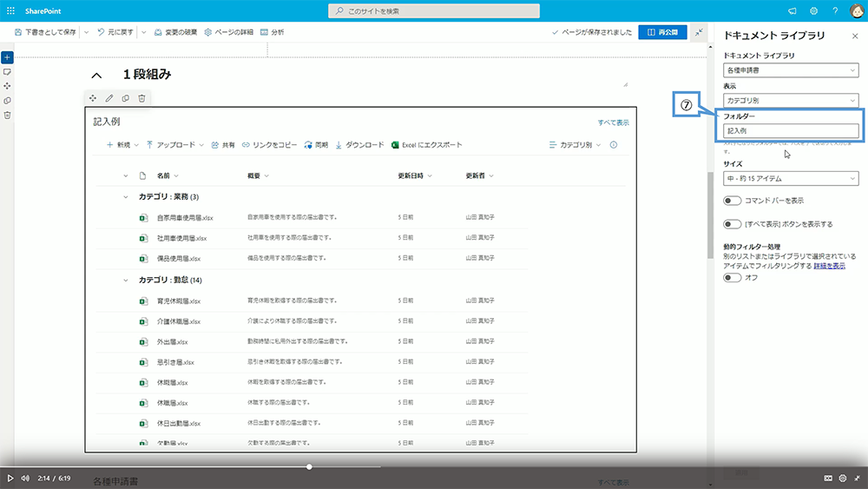Toggle video captions icon
Screen dimensions: 868x489
tap(828, 478)
